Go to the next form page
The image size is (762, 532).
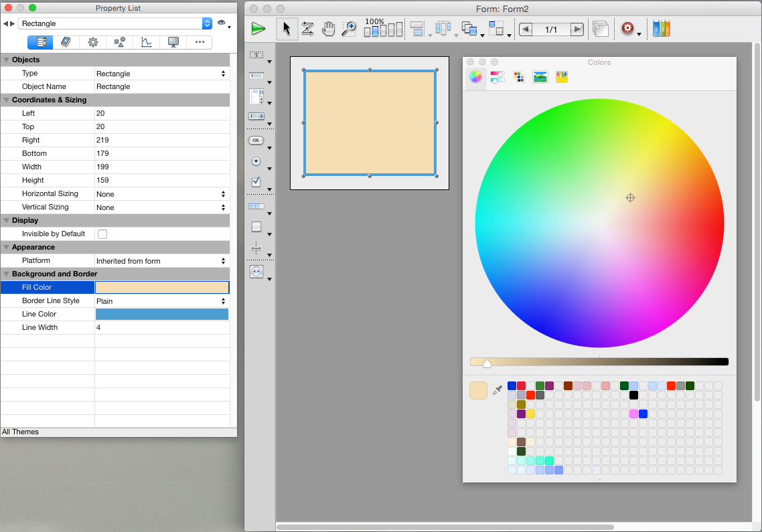[576, 29]
